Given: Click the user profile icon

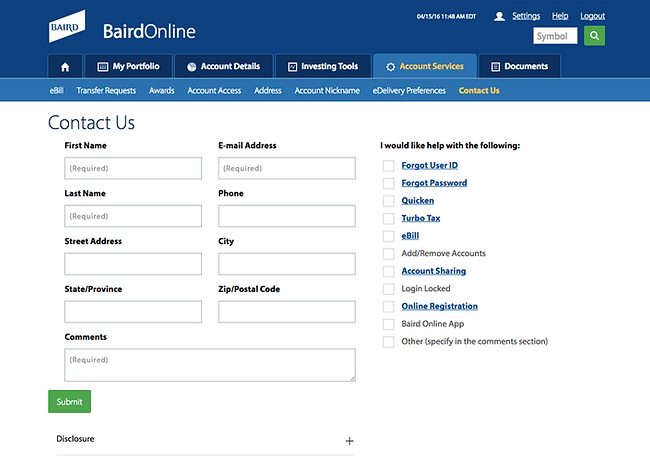Looking at the screenshot, I should click(x=500, y=16).
